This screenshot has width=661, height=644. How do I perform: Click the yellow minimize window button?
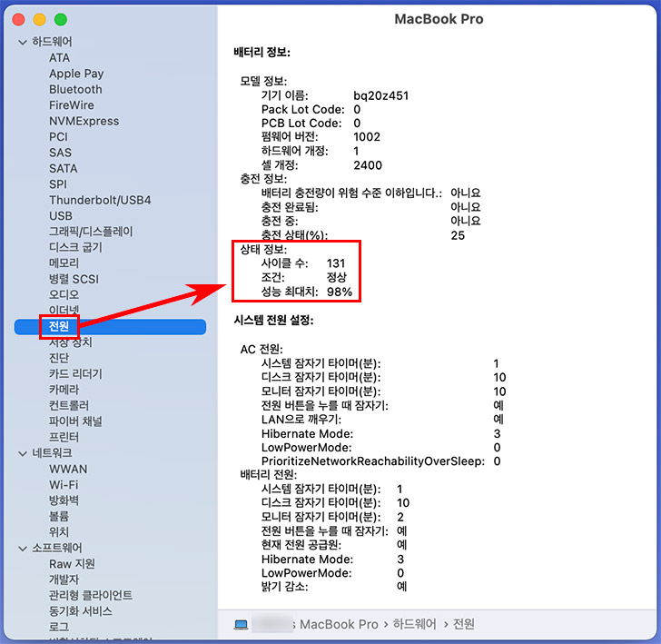40,19
